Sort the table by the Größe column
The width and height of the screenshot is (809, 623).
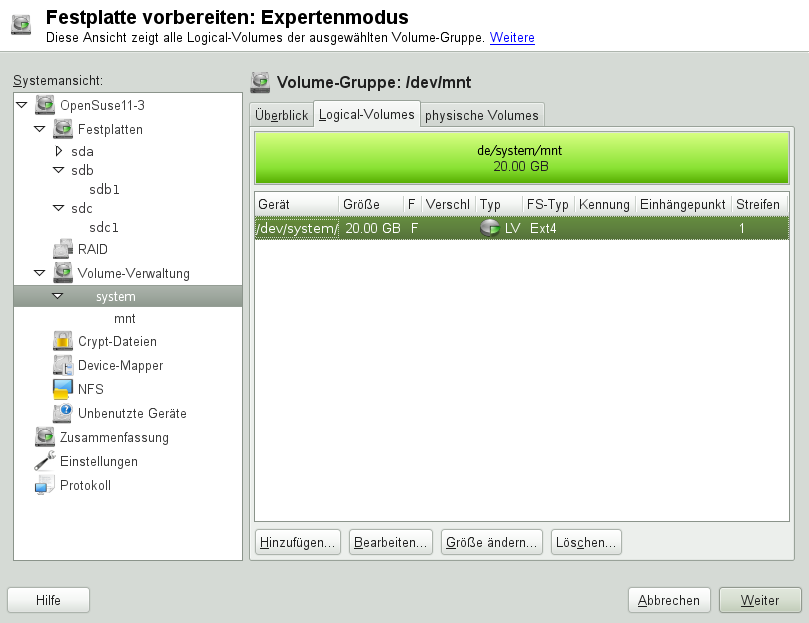(x=364, y=204)
